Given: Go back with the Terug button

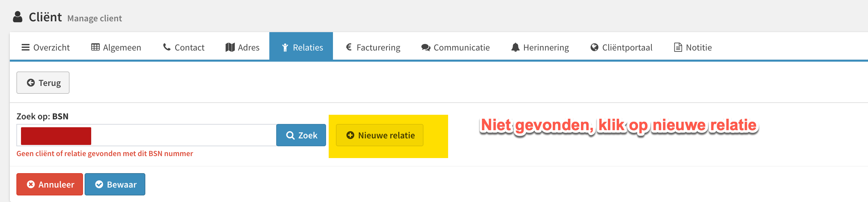Looking at the screenshot, I should point(43,83).
